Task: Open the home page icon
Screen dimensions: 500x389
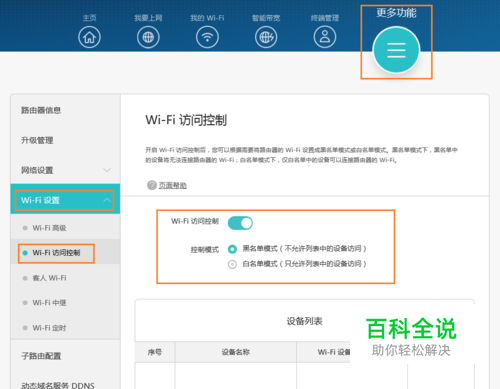Action: pyautogui.click(x=89, y=37)
